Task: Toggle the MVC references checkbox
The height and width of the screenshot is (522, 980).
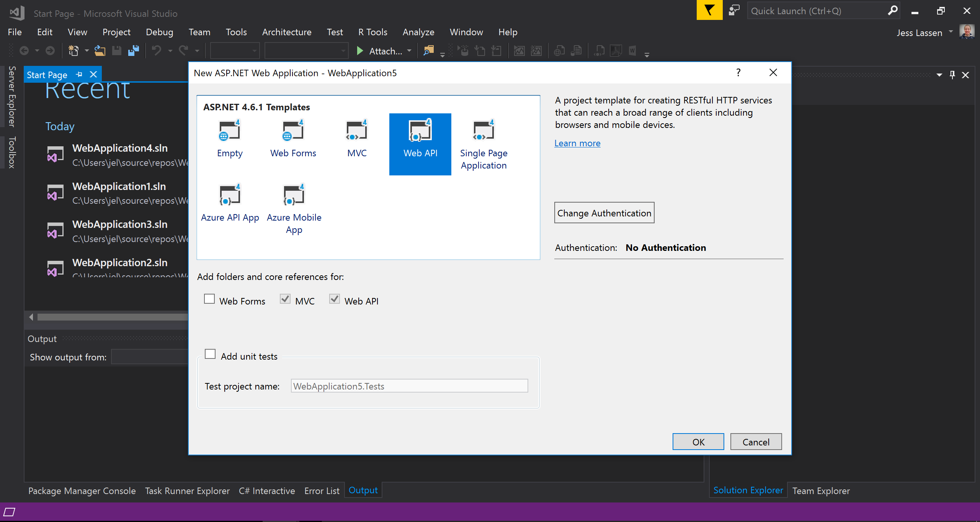Action: click(285, 299)
